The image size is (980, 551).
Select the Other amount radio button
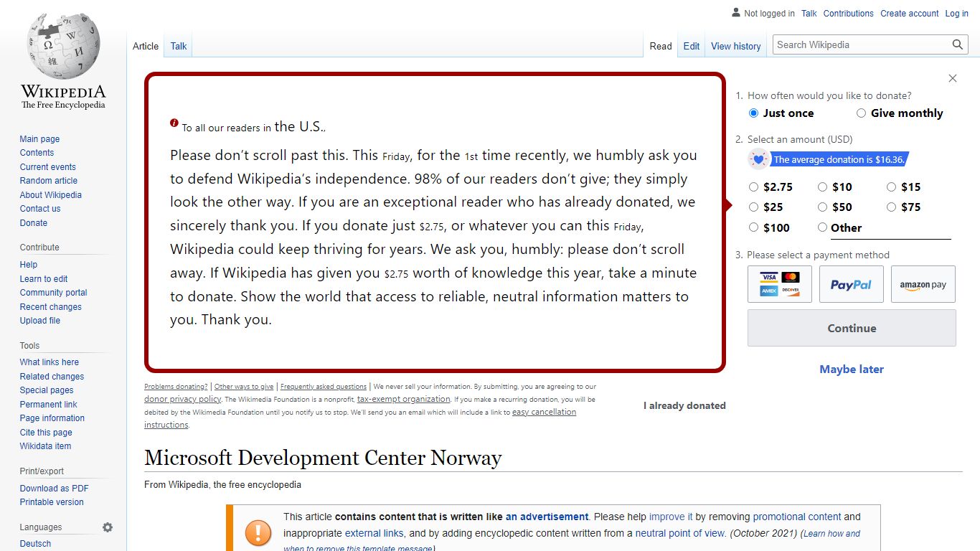(x=823, y=227)
